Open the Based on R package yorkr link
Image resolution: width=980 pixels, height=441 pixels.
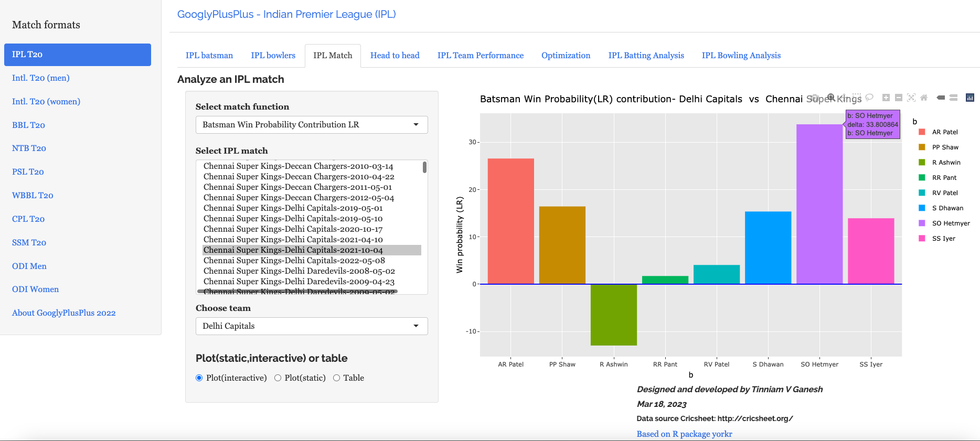(x=684, y=434)
